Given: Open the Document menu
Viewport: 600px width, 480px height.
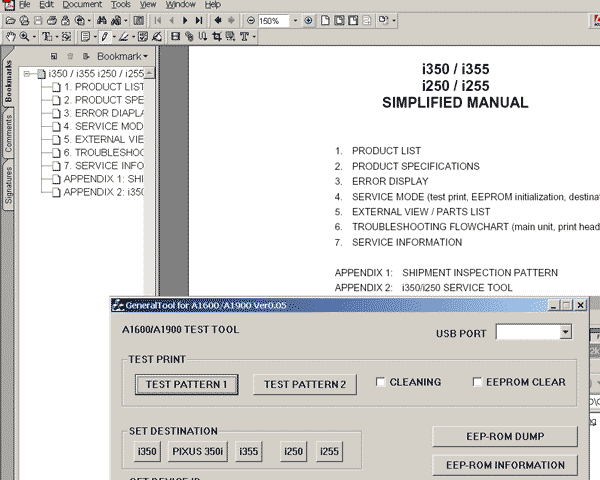Looking at the screenshot, I should pyautogui.click(x=82, y=5).
